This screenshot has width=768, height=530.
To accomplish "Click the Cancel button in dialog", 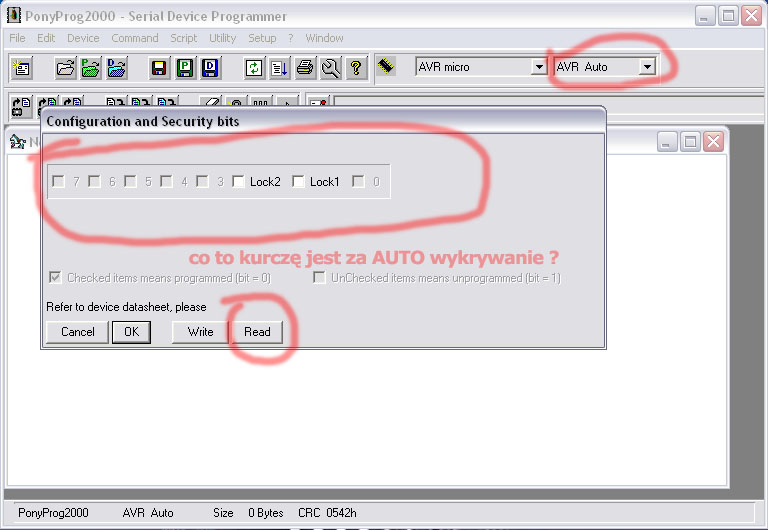I will [77, 332].
